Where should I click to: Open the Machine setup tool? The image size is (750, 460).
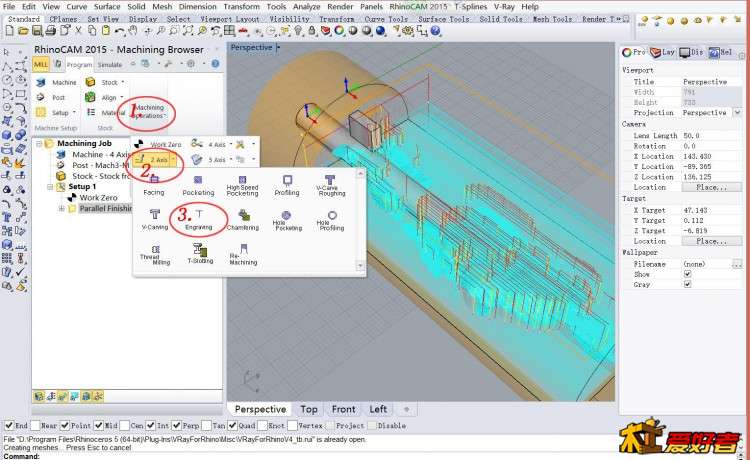tap(56, 82)
